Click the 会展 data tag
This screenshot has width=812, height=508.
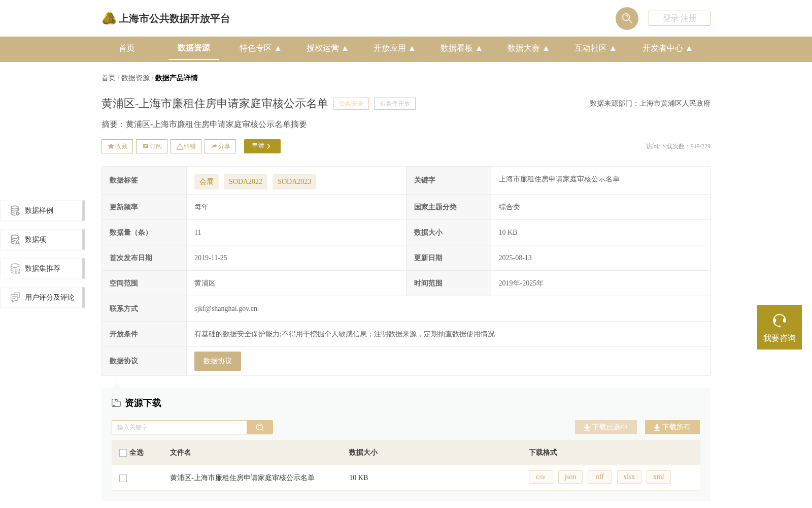pos(207,182)
